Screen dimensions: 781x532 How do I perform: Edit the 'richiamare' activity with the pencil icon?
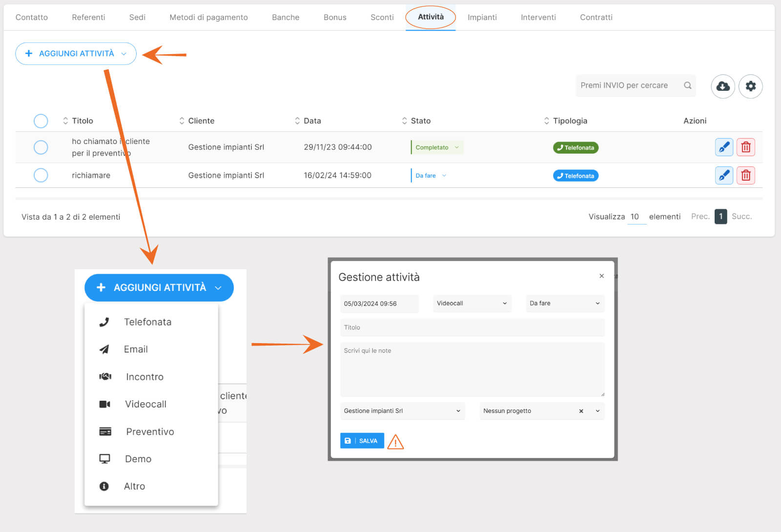(x=724, y=175)
